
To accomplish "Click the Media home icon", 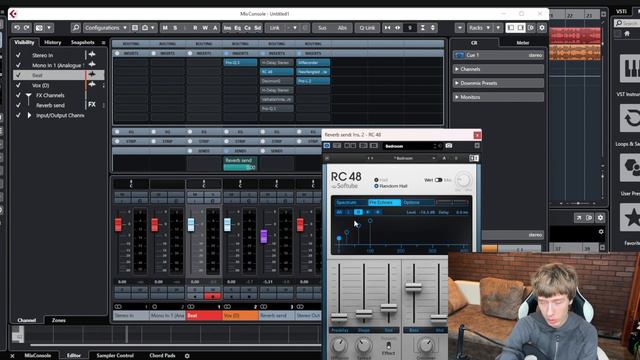I will pyautogui.click(x=627, y=34).
